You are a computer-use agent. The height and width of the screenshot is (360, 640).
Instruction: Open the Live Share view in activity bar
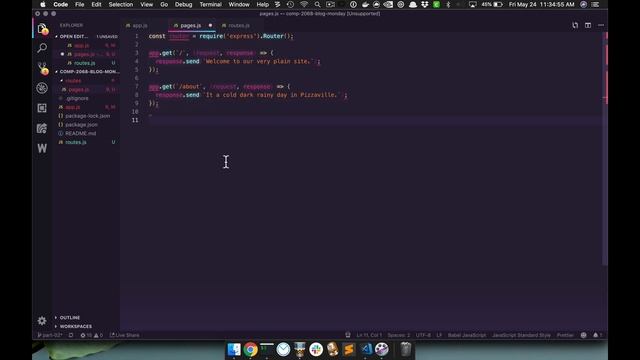coord(42,128)
